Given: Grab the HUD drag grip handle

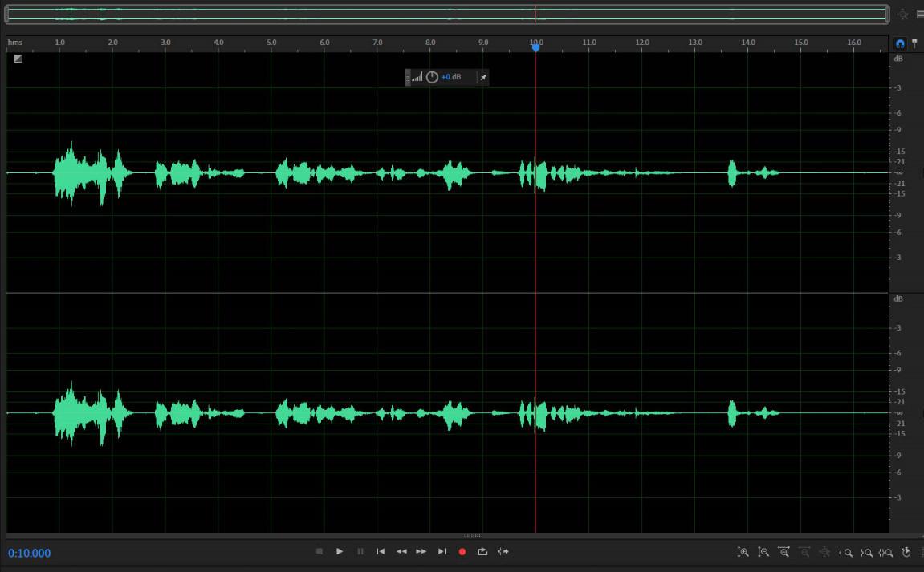Looking at the screenshot, I should point(407,77).
